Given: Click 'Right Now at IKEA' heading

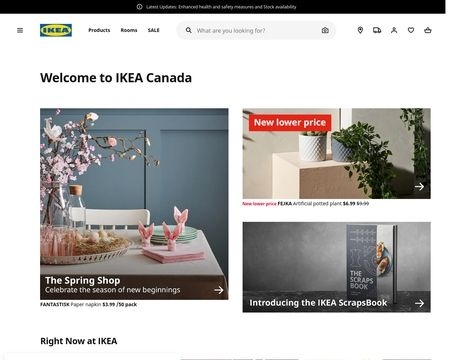Looking at the screenshot, I should pyautogui.click(x=79, y=341).
